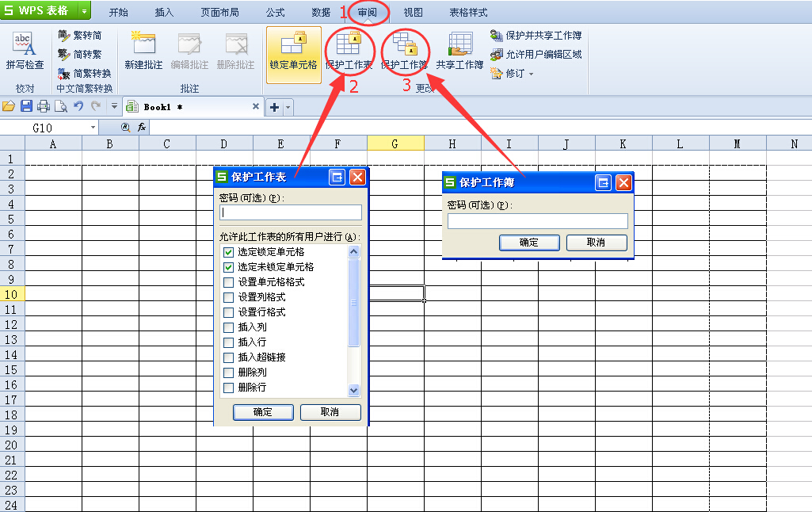The height and width of the screenshot is (512, 812).
Task: Check 设置单元格格式 checkbox
Action: [228, 282]
